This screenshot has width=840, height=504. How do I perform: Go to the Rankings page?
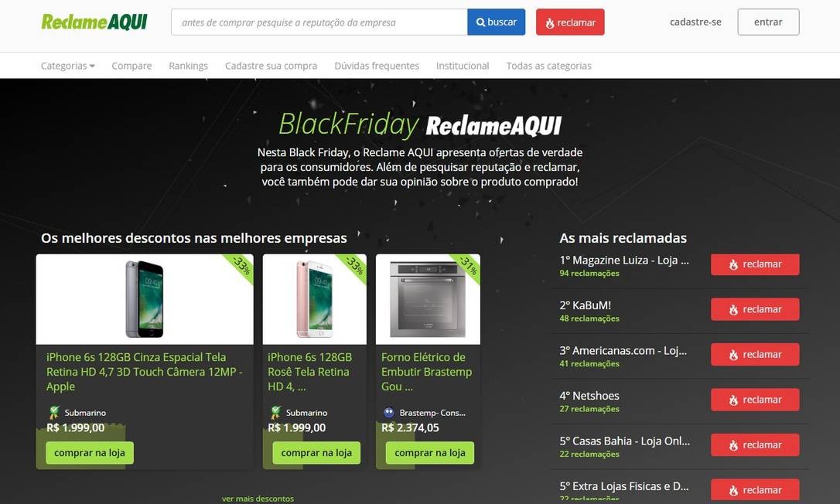(x=188, y=66)
